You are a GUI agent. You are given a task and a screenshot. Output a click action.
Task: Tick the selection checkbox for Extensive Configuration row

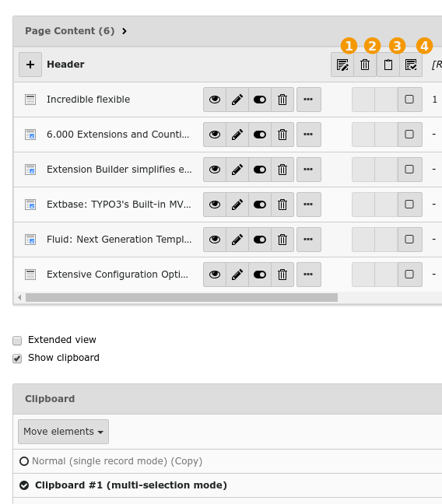(x=409, y=275)
